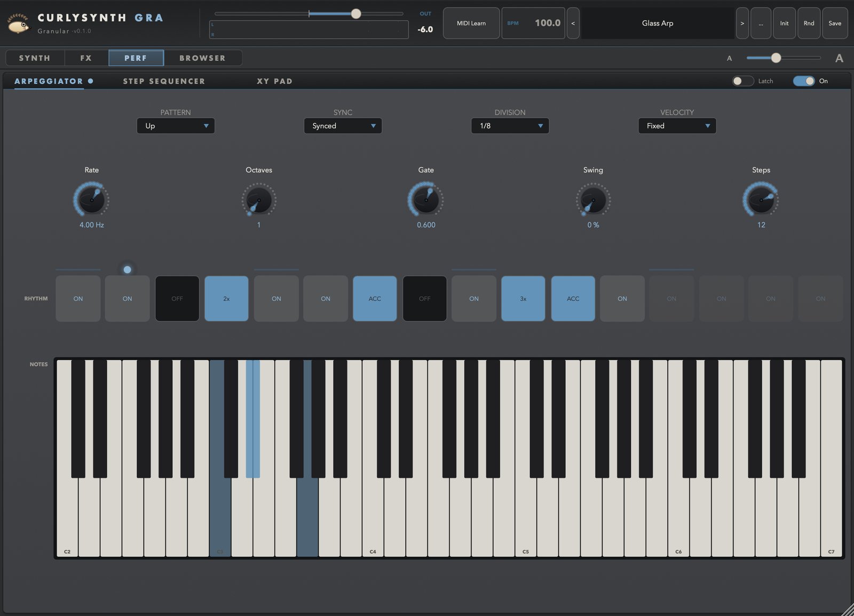
Task: Open the Velocity dropdown set to Fixed
Action: tap(677, 126)
